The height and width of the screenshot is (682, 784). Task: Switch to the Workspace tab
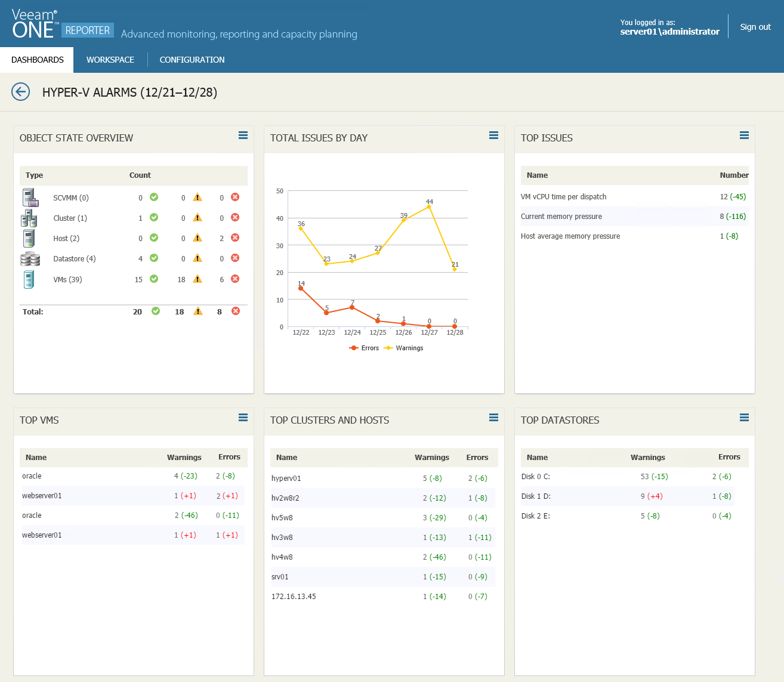[x=110, y=60]
